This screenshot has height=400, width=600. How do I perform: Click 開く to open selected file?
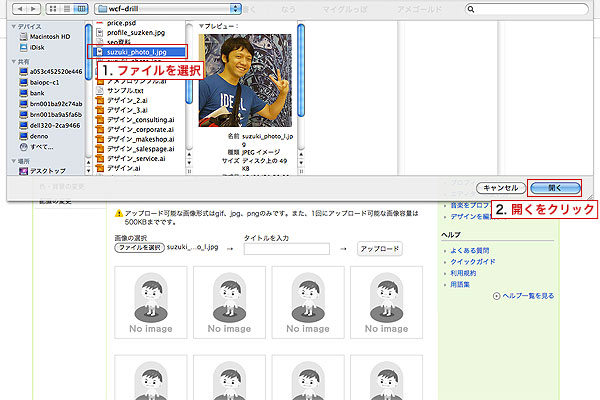(x=555, y=188)
